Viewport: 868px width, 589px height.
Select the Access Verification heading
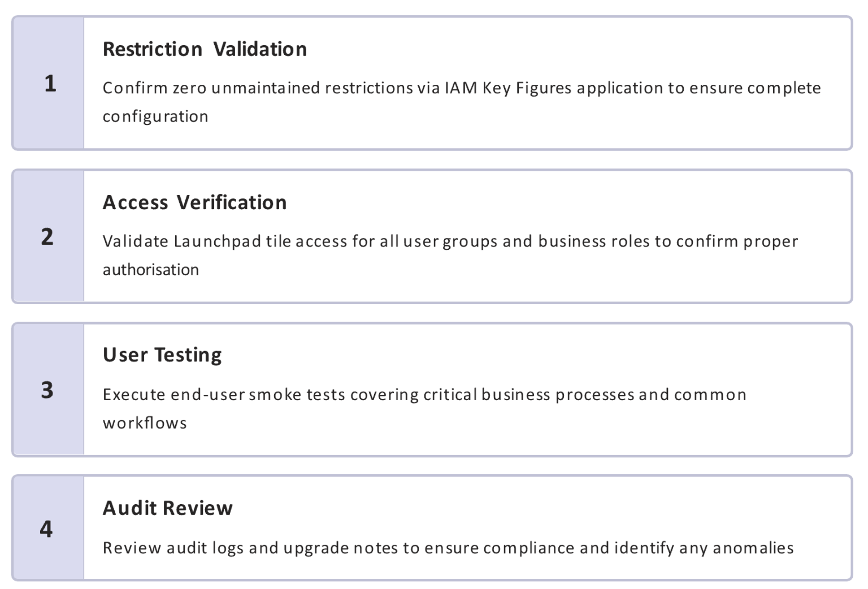pyautogui.click(x=194, y=202)
